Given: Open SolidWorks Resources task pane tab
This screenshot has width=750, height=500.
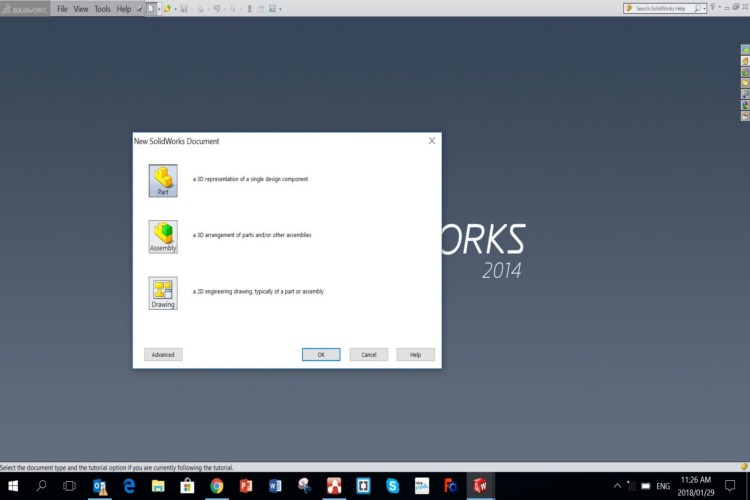Looking at the screenshot, I should [745, 61].
